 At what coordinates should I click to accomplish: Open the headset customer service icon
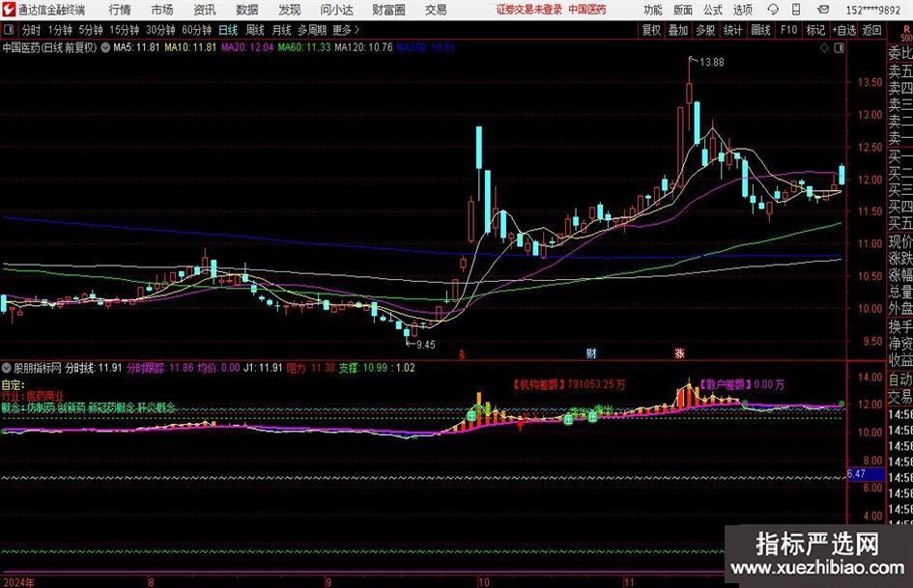coord(773,10)
